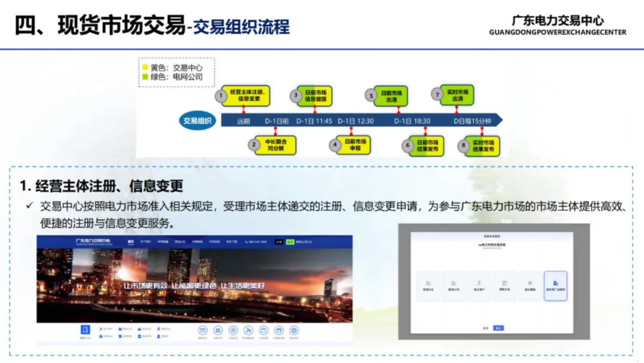Click the 交易组织流程 blue subtitle
The image size is (644, 363).
click(241, 27)
